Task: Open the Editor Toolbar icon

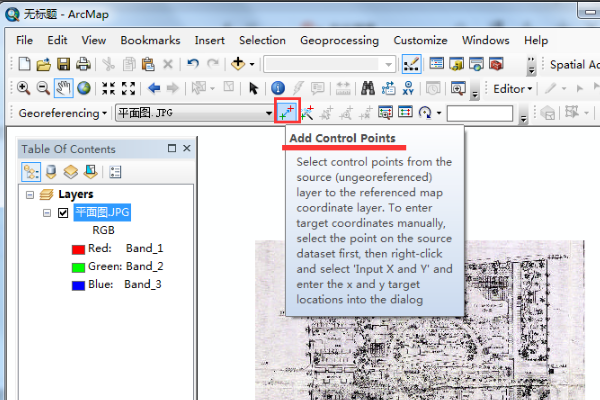Action: [x=411, y=64]
